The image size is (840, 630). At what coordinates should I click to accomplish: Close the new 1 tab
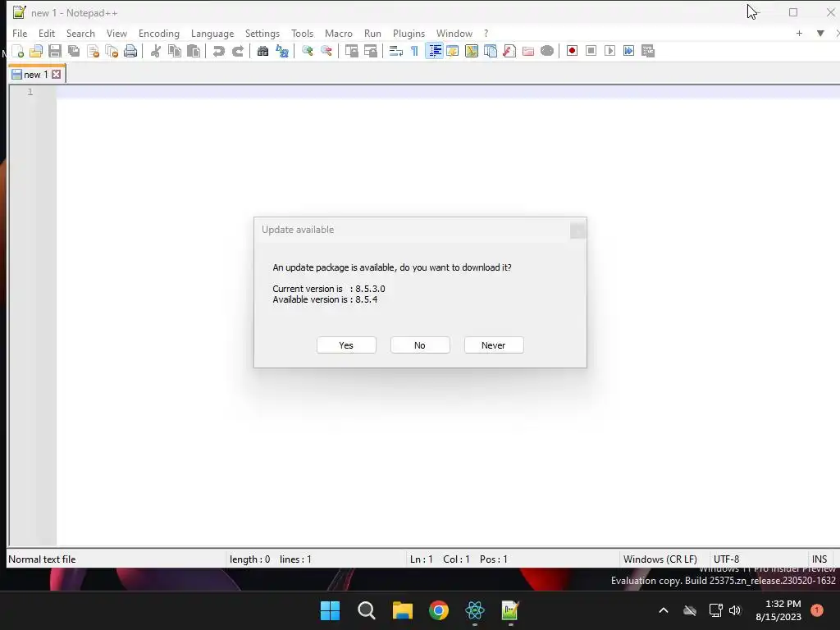coord(57,75)
